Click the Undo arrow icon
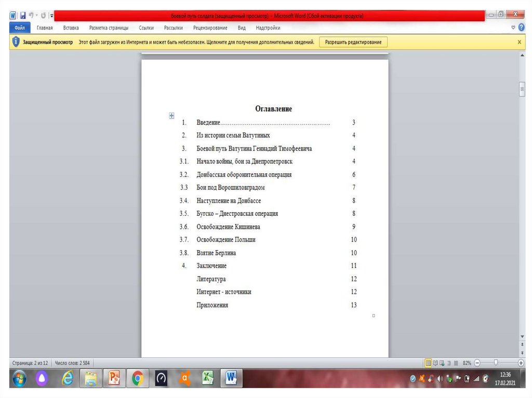The image size is (532, 398). coord(31,16)
